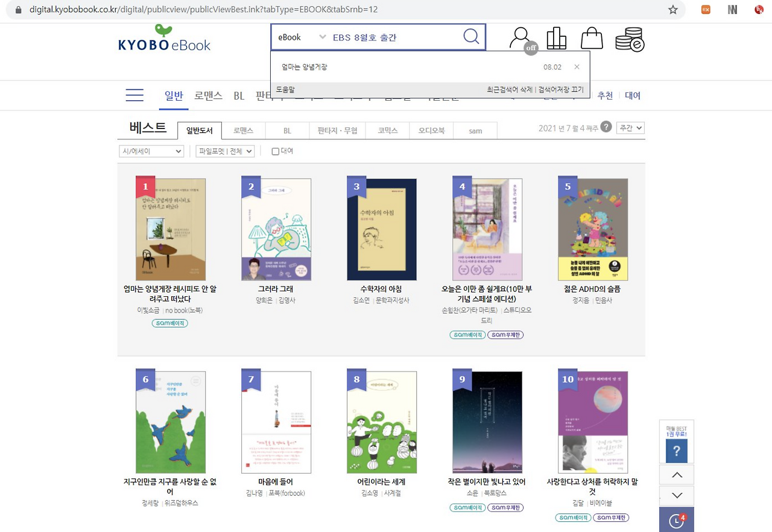Screen dimensions: 772x532
Task: Click the 검색어저장 끄기 link
Action: [561, 90]
